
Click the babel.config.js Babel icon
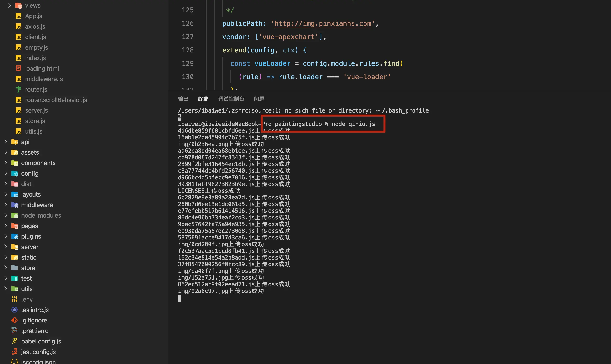pyautogui.click(x=15, y=341)
